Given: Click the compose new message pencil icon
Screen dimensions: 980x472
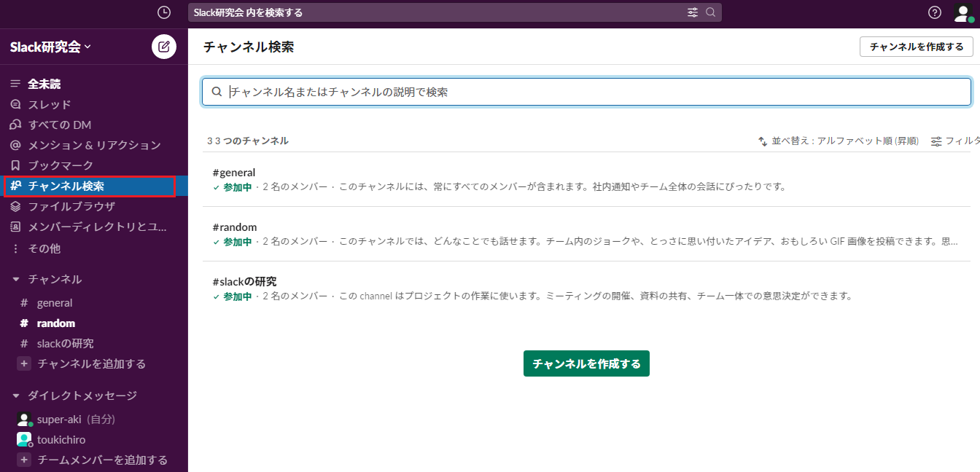Looking at the screenshot, I should (164, 47).
